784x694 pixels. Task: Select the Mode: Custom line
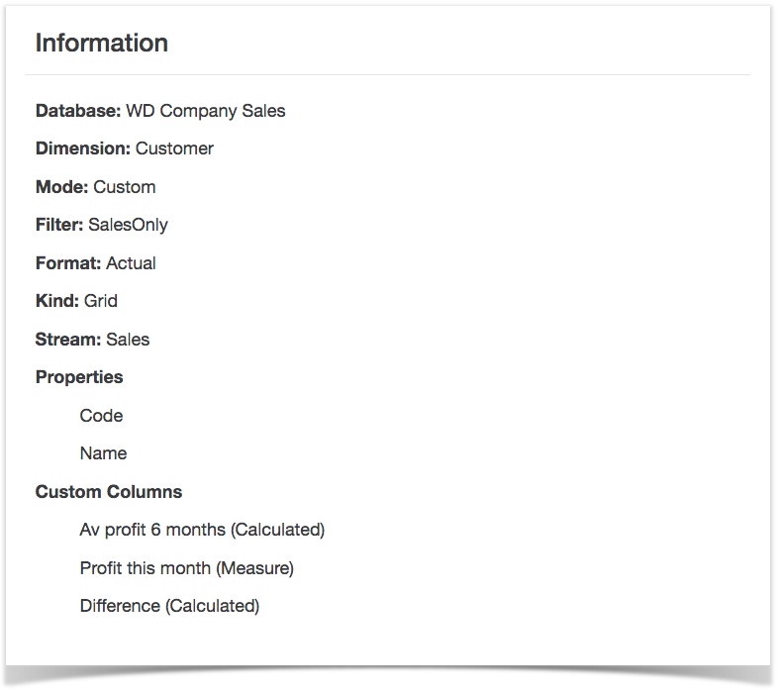click(x=95, y=187)
